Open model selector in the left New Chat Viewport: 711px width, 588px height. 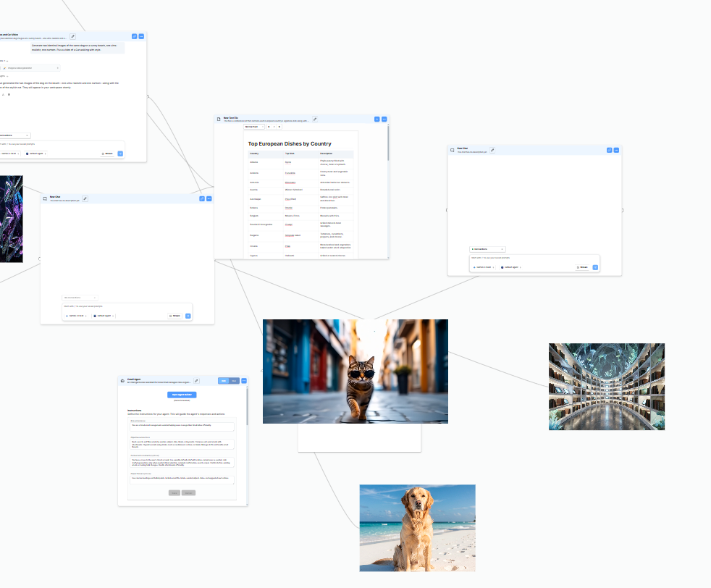76,316
